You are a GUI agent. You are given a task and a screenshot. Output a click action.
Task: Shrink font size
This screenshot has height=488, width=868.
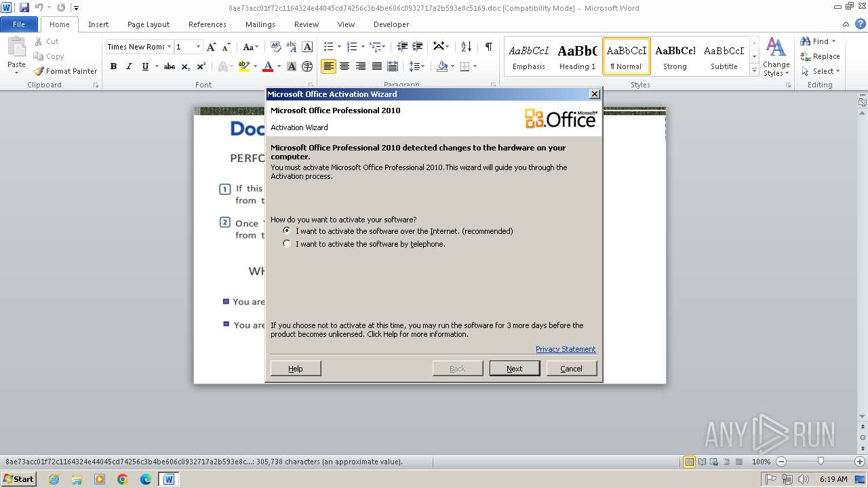[x=225, y=47]
